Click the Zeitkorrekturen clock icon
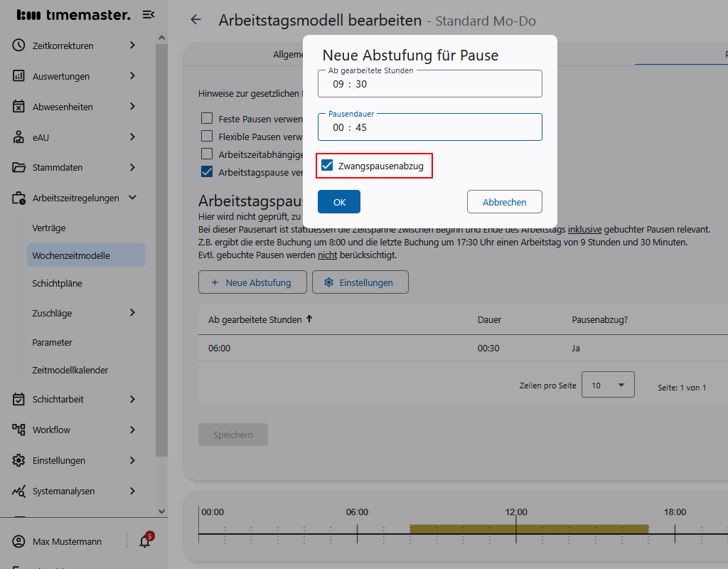Viewport: 728px width, 569px height. pyautogui.click(x=18, y=46)
